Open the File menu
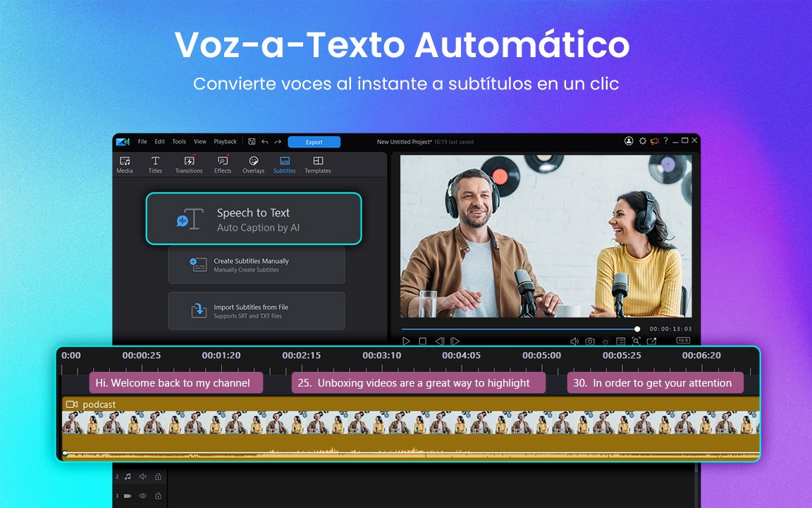This screenshot has height=508, width=812. pyautogui.click(x=142, y=142)
